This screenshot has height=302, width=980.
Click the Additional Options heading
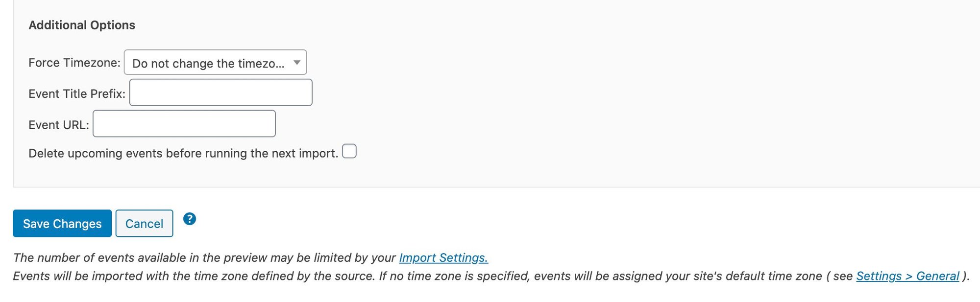tap(82, 25)
